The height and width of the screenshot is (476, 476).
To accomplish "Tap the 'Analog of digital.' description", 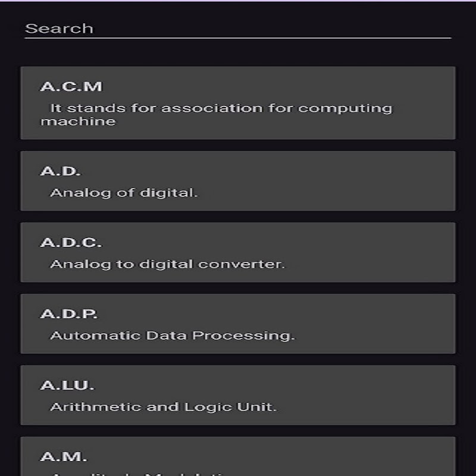I will (x=124, y=193).
